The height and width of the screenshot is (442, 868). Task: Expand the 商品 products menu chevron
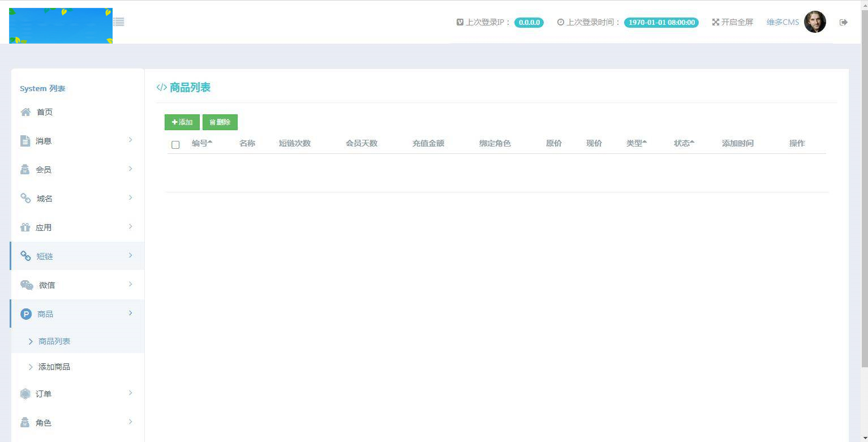131,313
